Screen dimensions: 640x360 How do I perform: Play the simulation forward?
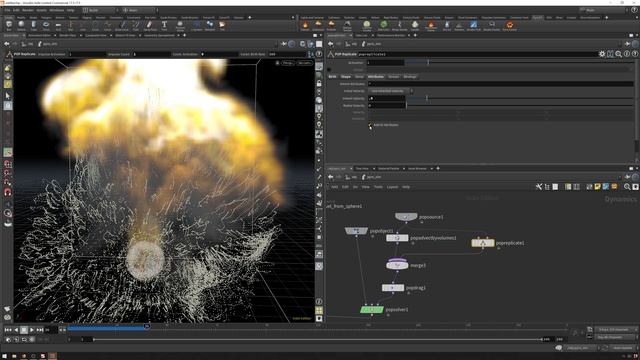tap(32, 330)
